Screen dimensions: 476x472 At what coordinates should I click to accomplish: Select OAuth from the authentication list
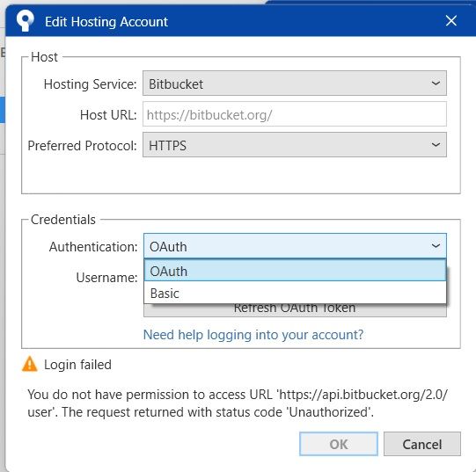coord(295,271)
